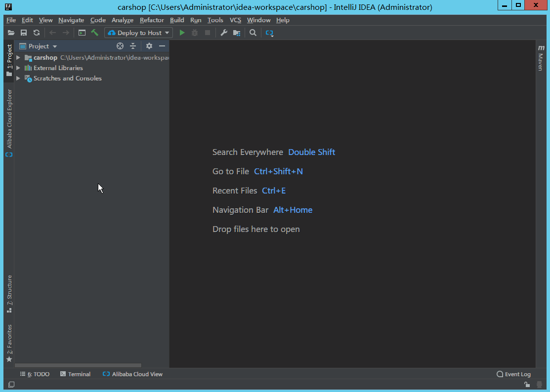Click the Build Project hammer icon
550x392 pixels.
point(95,33)
